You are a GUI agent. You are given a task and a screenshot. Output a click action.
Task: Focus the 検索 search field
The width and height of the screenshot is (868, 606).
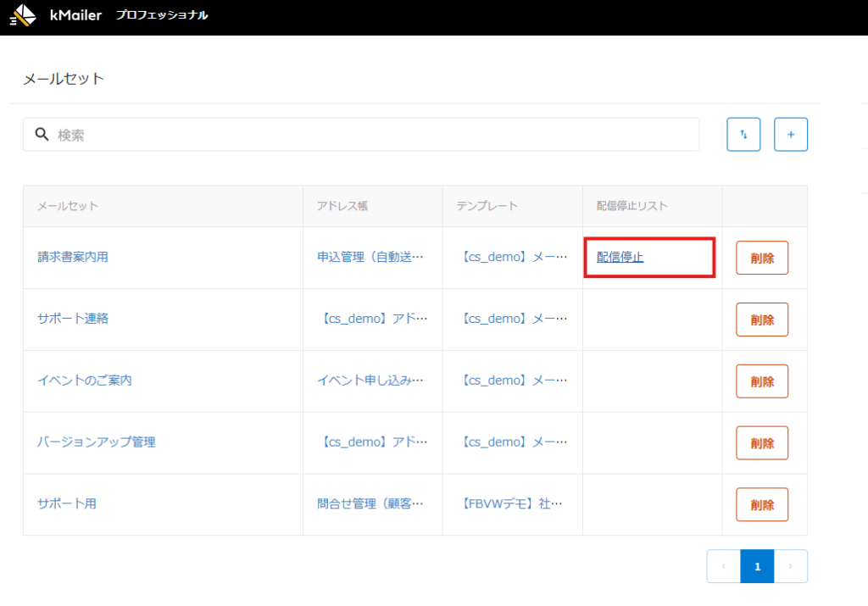pyautogui.click(x=373, y=135)
